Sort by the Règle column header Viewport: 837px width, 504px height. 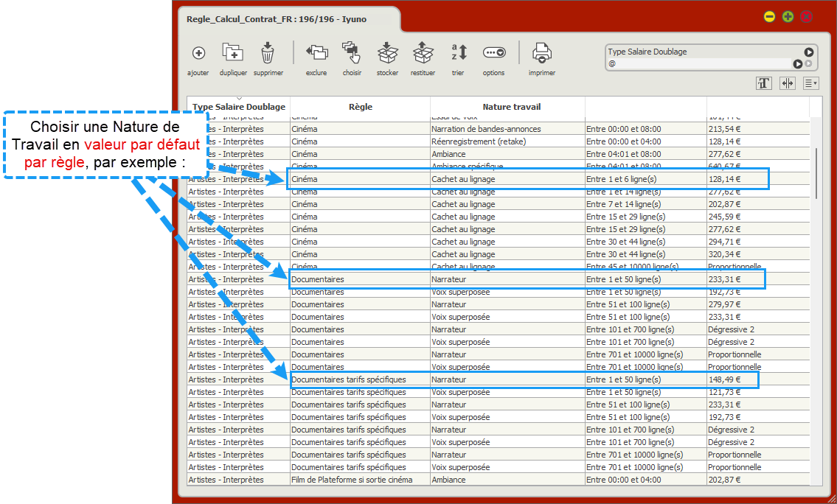[x=360, y=107]
